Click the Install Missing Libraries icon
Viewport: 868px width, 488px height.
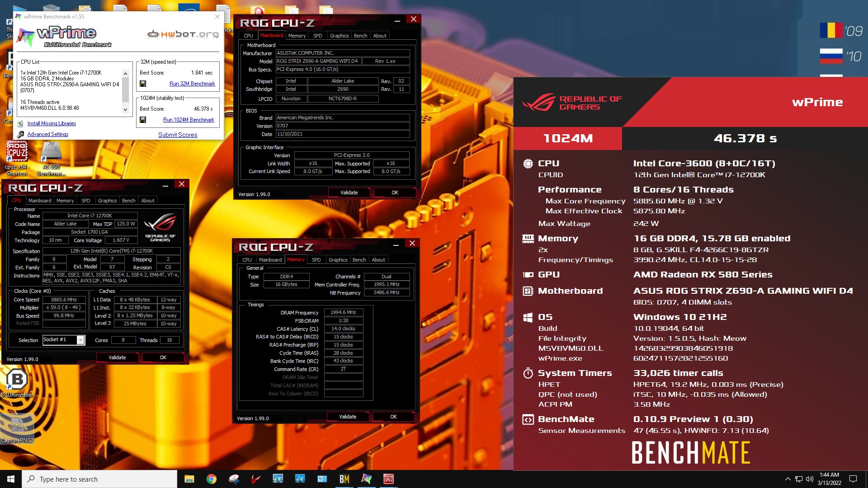[x=20, y=123]
